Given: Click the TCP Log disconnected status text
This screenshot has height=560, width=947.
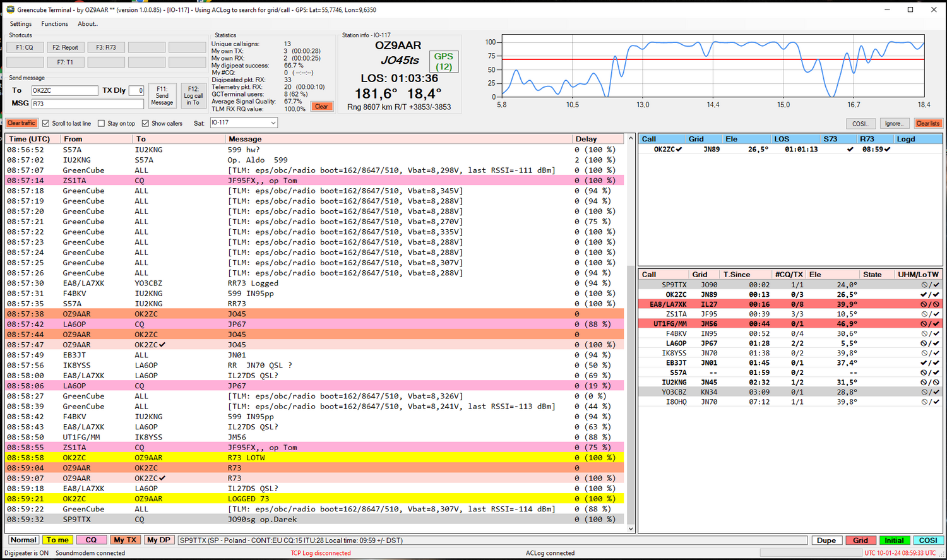Looking at the screenshot, I should [321, 554].
